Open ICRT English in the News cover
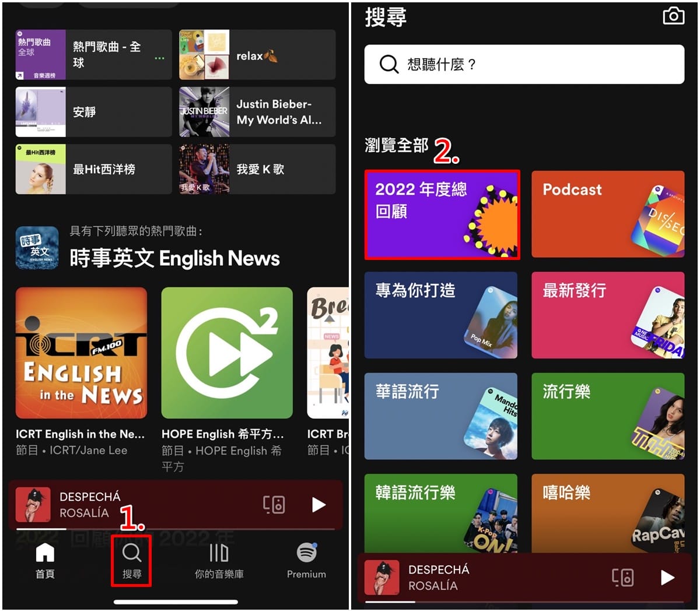 click(x=81, y=353)
